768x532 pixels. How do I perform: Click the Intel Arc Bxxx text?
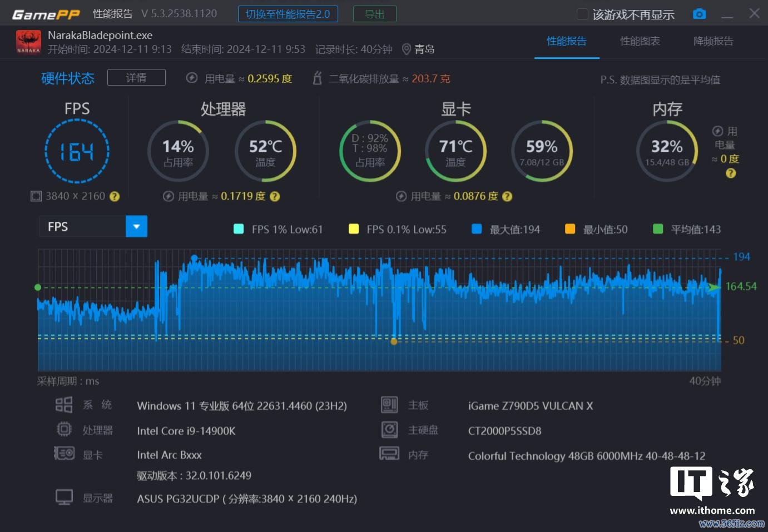click(x=169, y=455)
